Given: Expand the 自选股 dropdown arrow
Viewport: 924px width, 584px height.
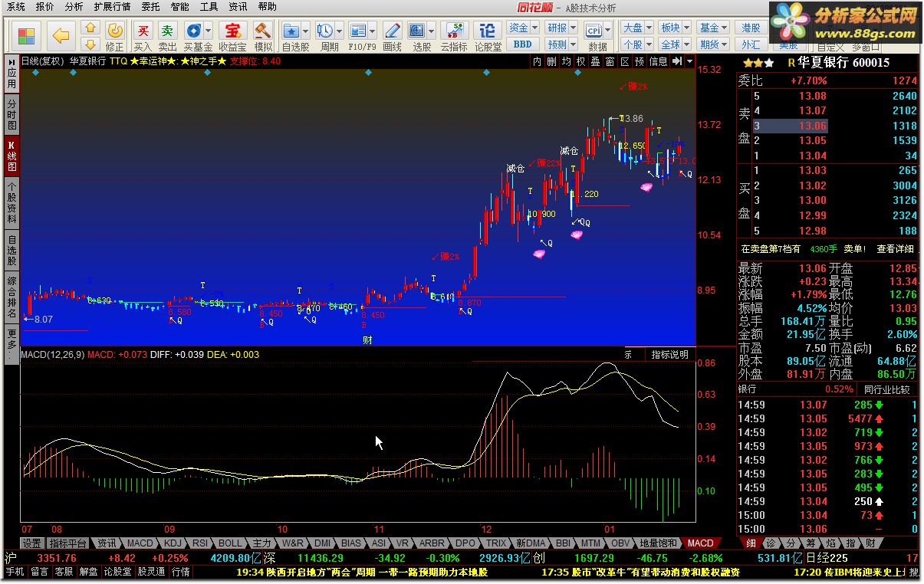Looking at the screenshot, I should [x=306, y=31].
